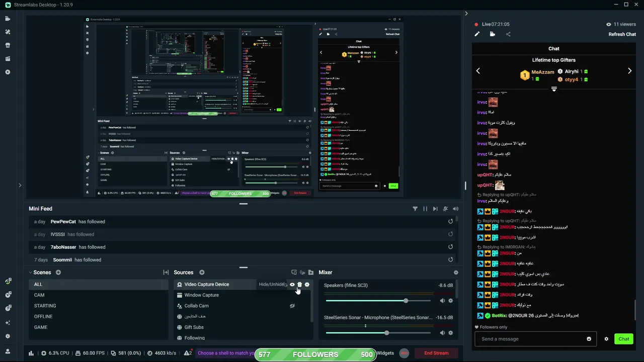Toggle Mini Feed alert sound speaker
Image resolution: width=644 pixels, height=362 pixels.
click(x=455, y=209)
